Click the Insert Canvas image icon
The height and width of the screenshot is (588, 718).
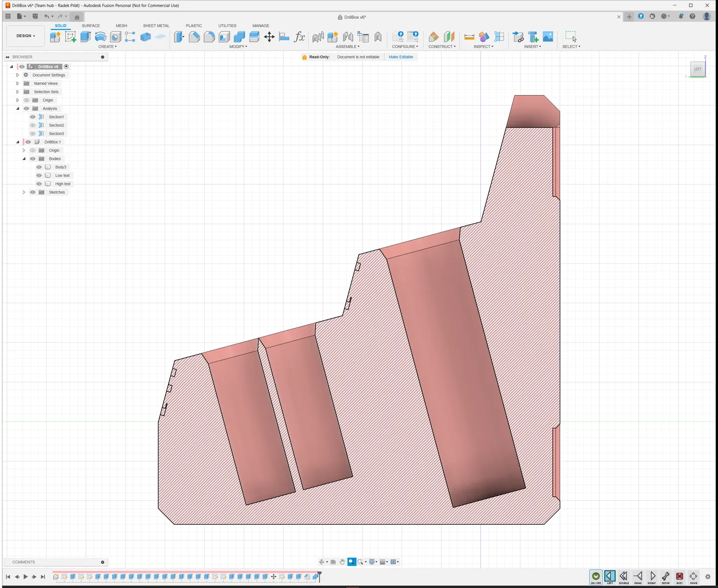[x=548, y=37]
